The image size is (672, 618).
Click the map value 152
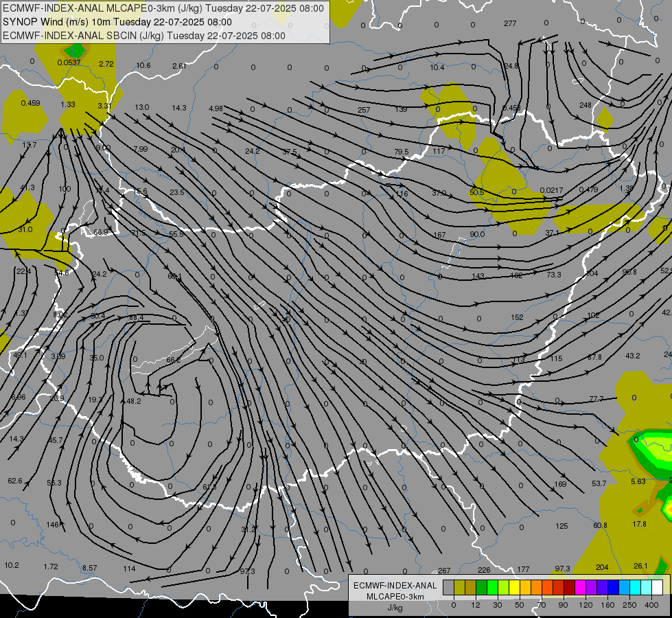pos(517,317)
